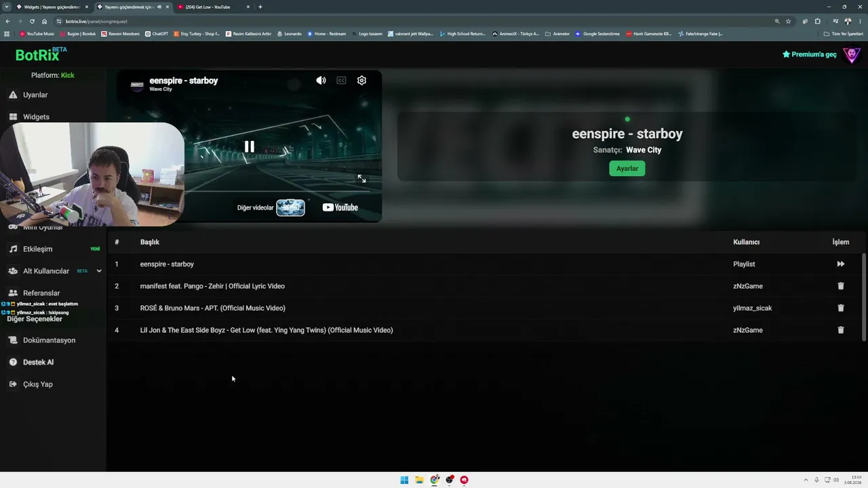
Task: Mute the video player volume
Action: tap(321, 80)
